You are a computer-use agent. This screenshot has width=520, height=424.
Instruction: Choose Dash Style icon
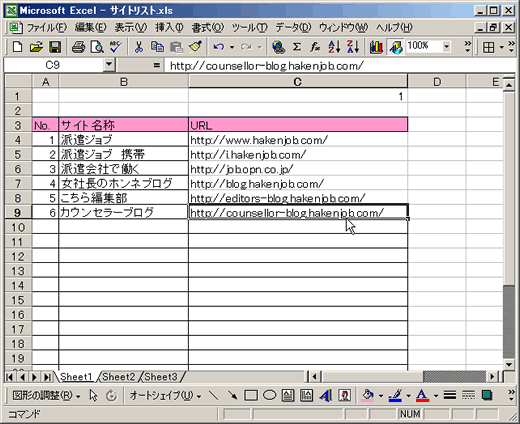pyautogui.click(x=468, y=396)
